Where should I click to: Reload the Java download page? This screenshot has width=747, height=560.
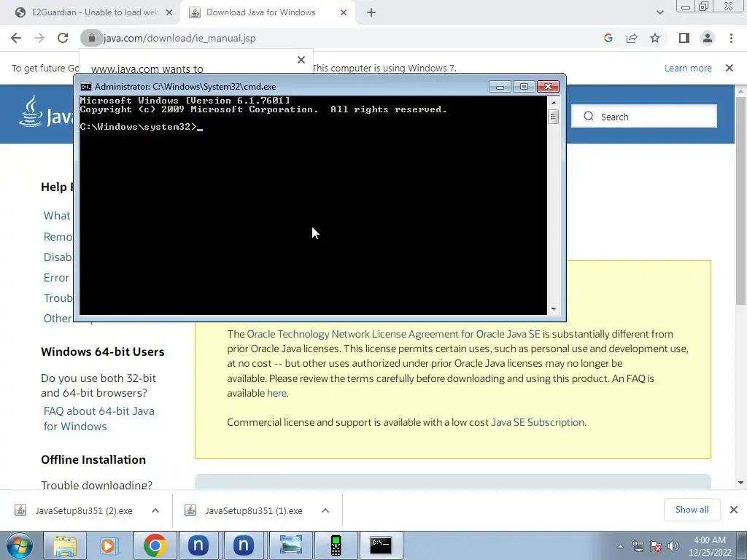pyautogui.click(x=63, y=38)
